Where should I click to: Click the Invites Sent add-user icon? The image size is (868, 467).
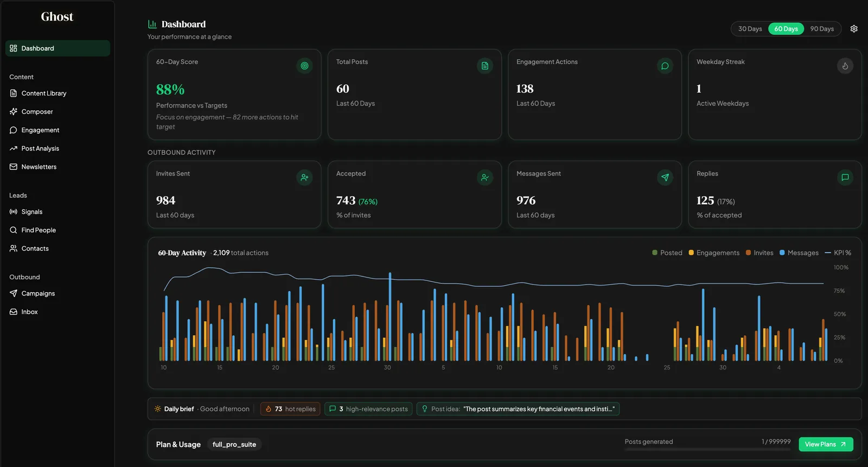pyautogui.click(x=304, y=178)
